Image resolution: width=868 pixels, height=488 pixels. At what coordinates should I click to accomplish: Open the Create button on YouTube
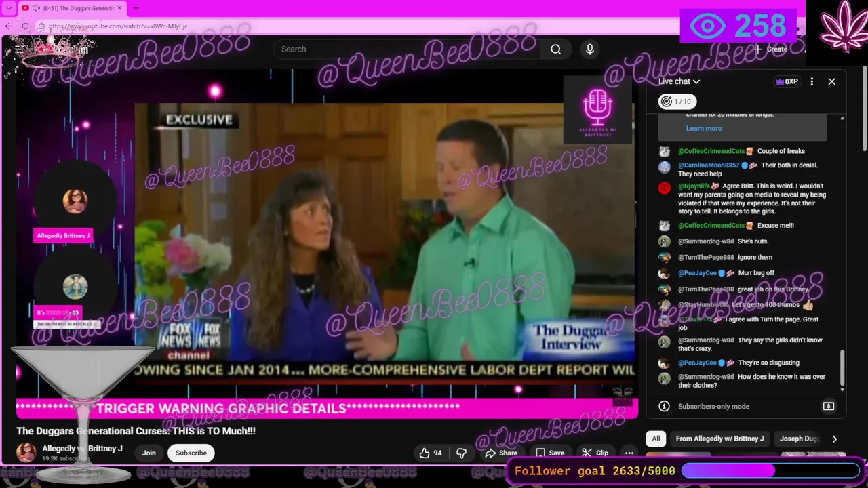tap(770, 49)
